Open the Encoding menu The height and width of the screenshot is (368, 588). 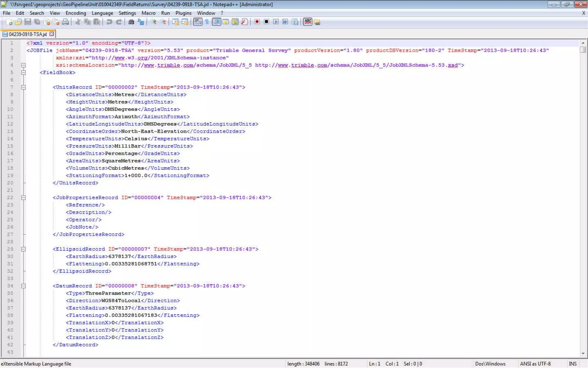[76, 13]
